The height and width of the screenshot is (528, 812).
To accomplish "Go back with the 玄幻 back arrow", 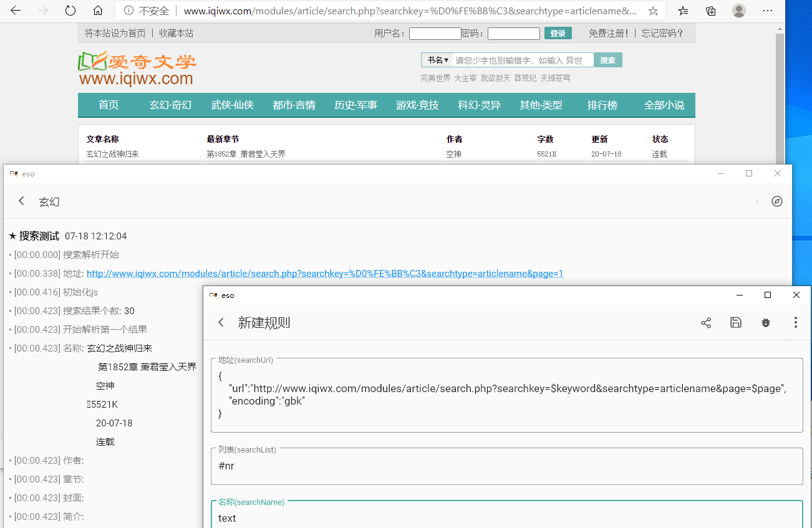I will point(21,201).
